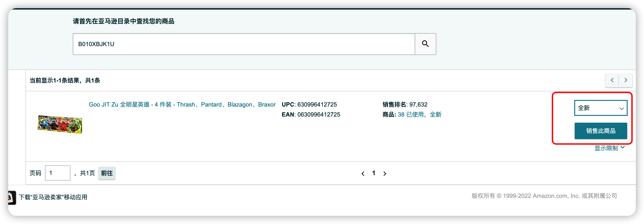The height and width of the screenshot is (224, 644).
Task: Click the 前往 go-to-page button
Action: (x=107, y=173)
